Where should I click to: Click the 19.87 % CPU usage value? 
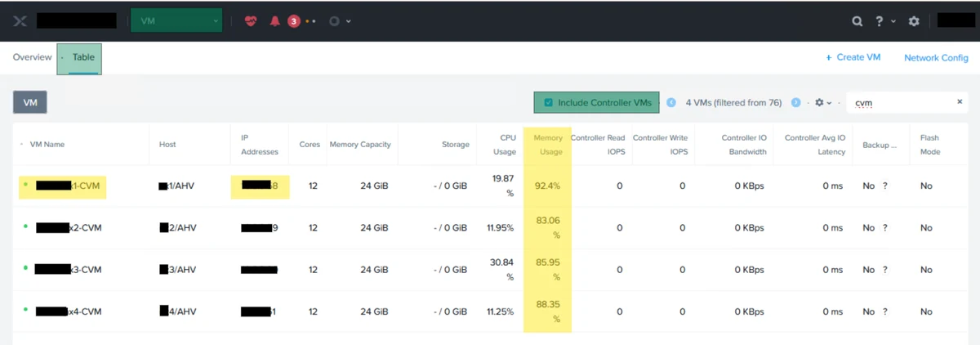click(x=504, y=186)
